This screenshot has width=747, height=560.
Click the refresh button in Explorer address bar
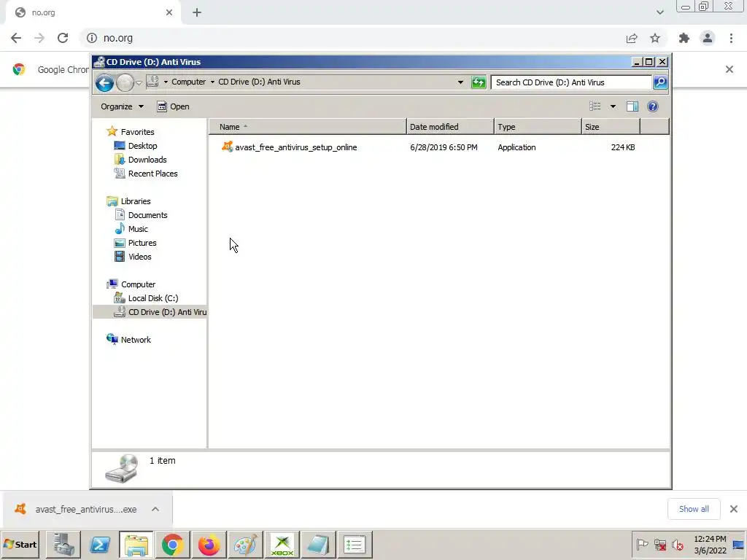point(479,82)
